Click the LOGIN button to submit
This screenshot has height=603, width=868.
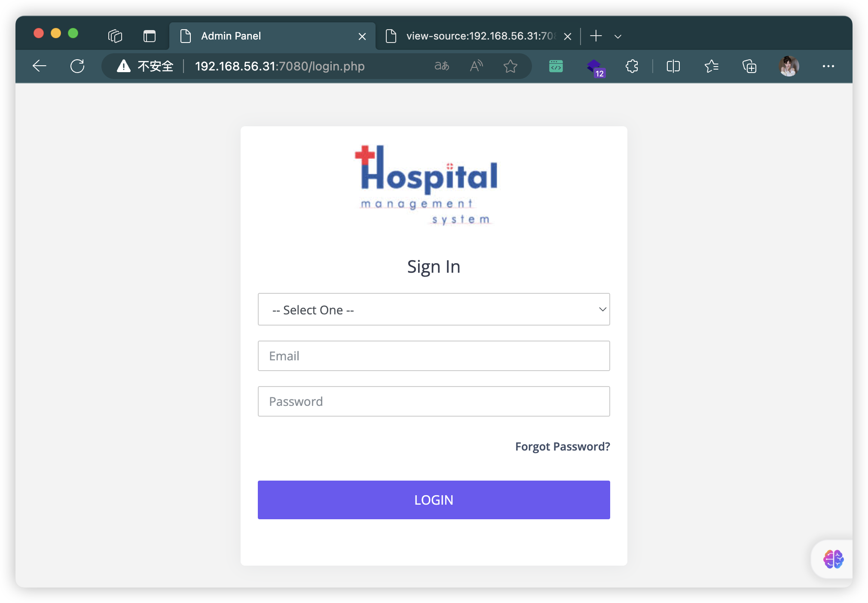coord(433,499)
